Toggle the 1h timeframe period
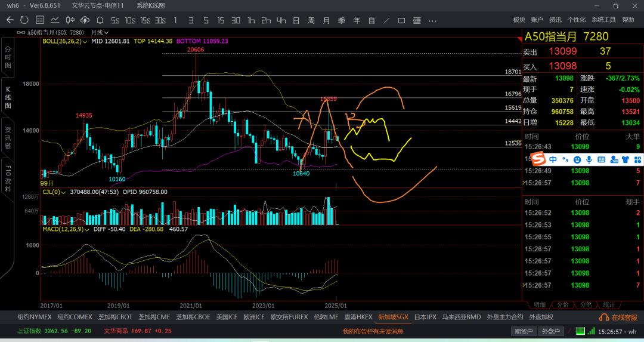Image resolution: width=644 pixels, height=342 pixels. 251,20
